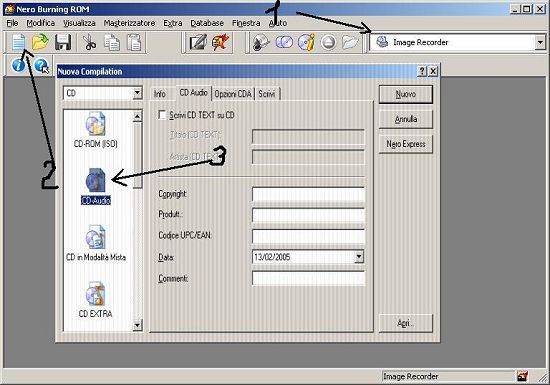
Task: Click the Commenti input field
Action: (308, 278)
